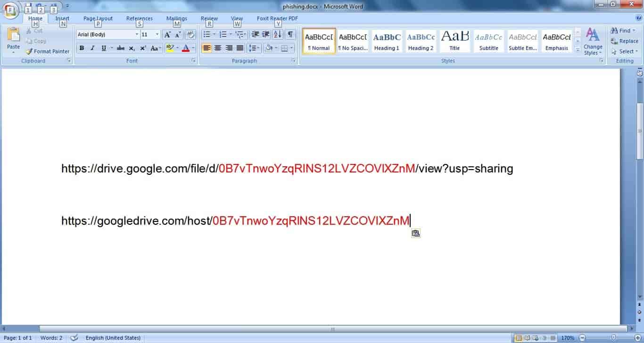Click the 170% zoom level
This screenshot has width=644, height=343.
[568, 338]
